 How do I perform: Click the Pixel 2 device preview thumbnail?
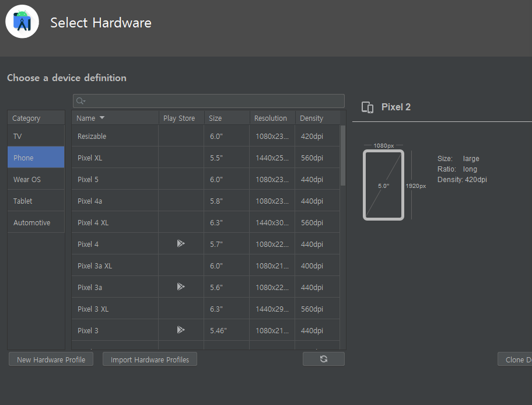click(383, 185)
